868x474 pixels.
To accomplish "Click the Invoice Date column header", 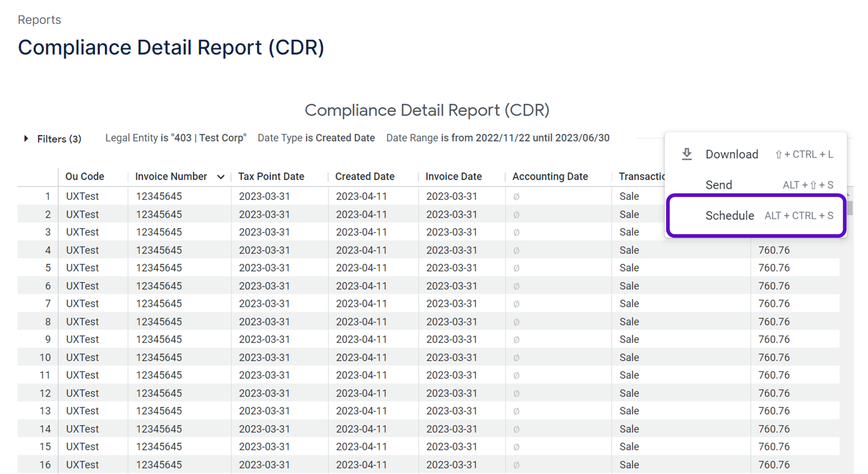I will click(x=453, y=176).
